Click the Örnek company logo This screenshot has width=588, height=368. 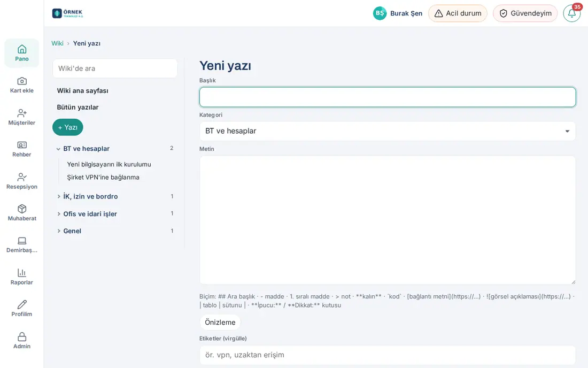point(67,13)
